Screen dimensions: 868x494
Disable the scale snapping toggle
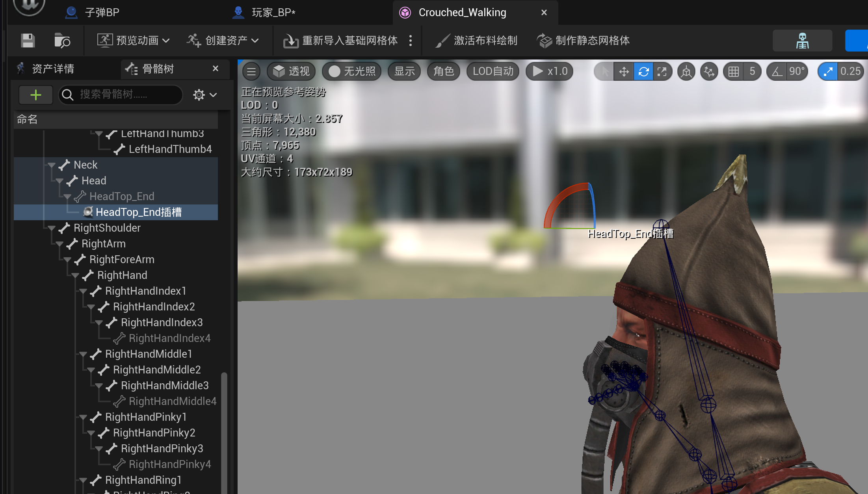(827, 71)
